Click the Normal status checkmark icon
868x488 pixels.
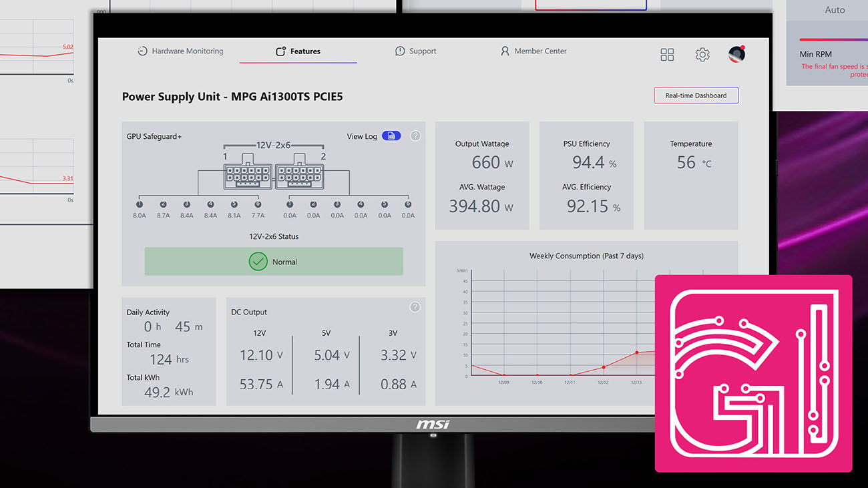258,262
